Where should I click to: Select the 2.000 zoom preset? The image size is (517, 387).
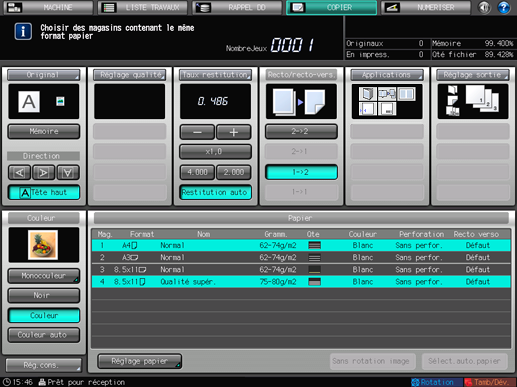[233, 172]
